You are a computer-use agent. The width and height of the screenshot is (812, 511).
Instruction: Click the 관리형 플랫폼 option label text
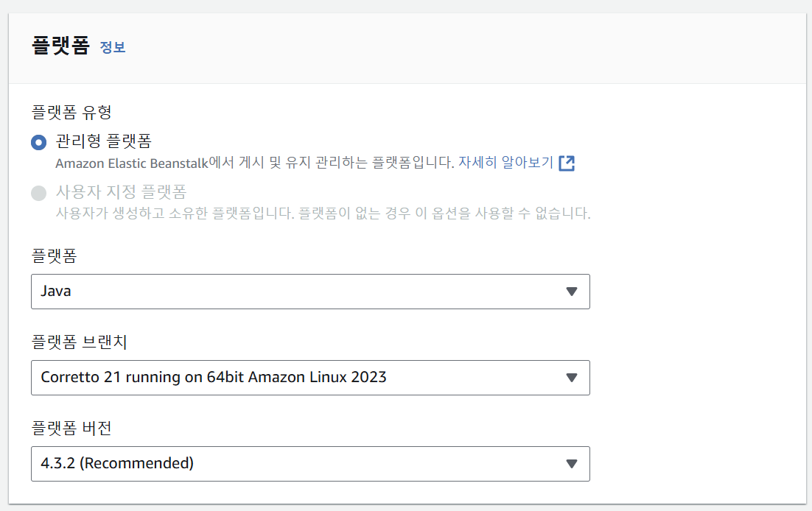point(104,141)
